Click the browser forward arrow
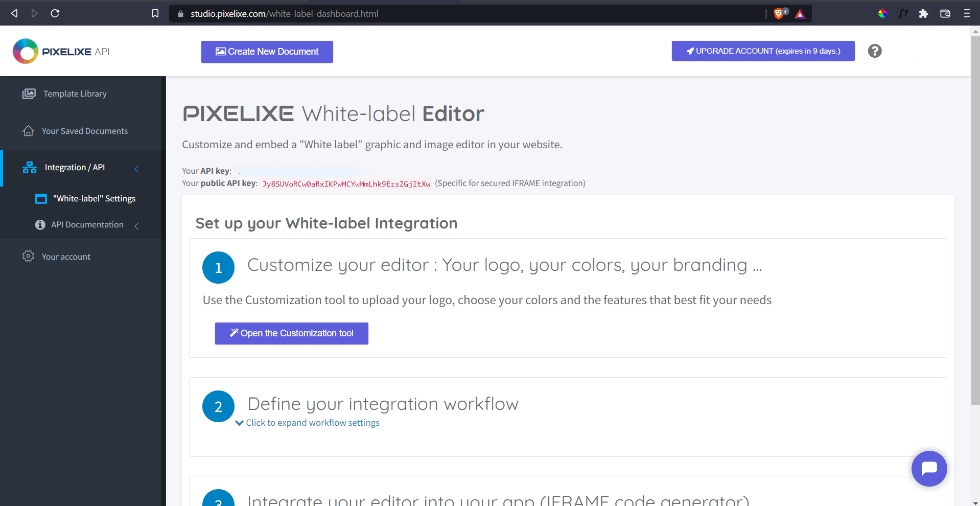 (x=34, y=13)
